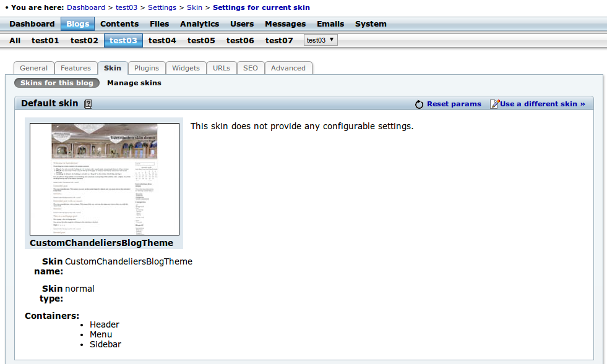Switch to blog test02
Screen dimensions: 607x364
[x=84, y=41]
